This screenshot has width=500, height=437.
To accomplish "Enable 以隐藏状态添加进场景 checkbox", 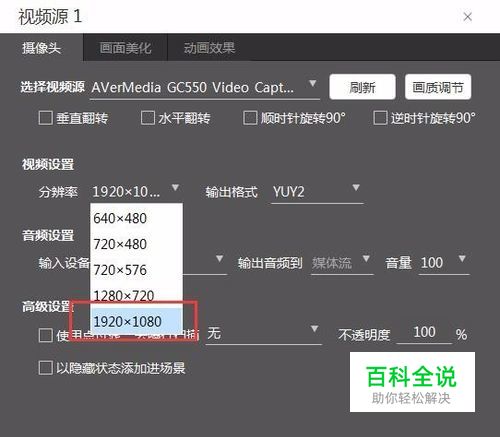I will (46, 368).
